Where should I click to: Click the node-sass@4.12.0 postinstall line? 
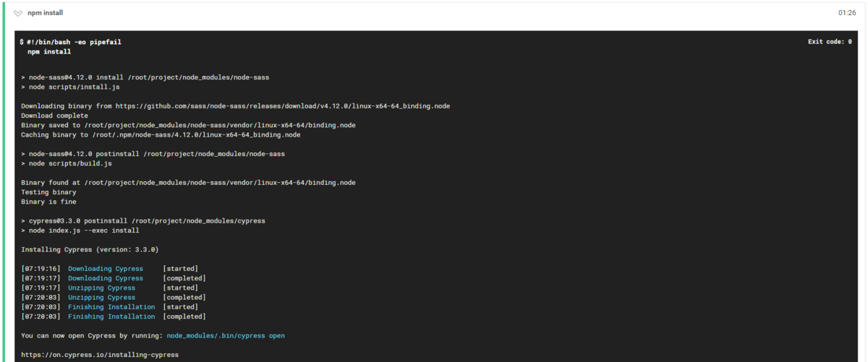coord(153,154)
